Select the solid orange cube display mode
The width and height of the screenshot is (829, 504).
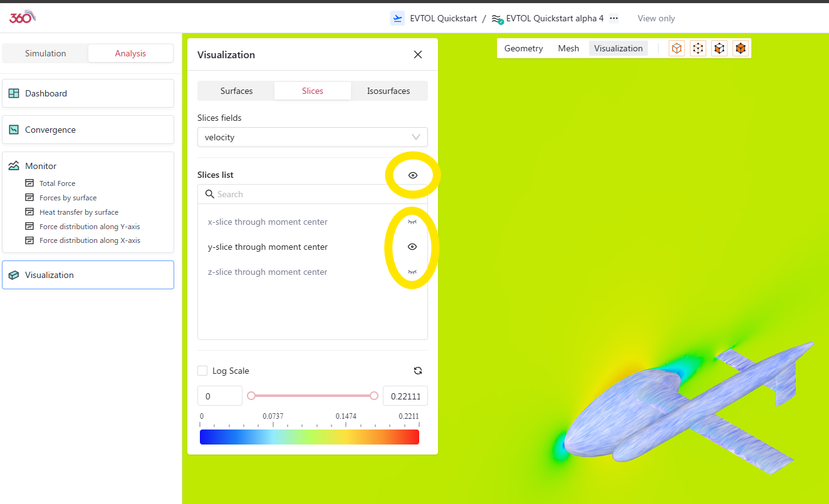click(x=741, y=48)
